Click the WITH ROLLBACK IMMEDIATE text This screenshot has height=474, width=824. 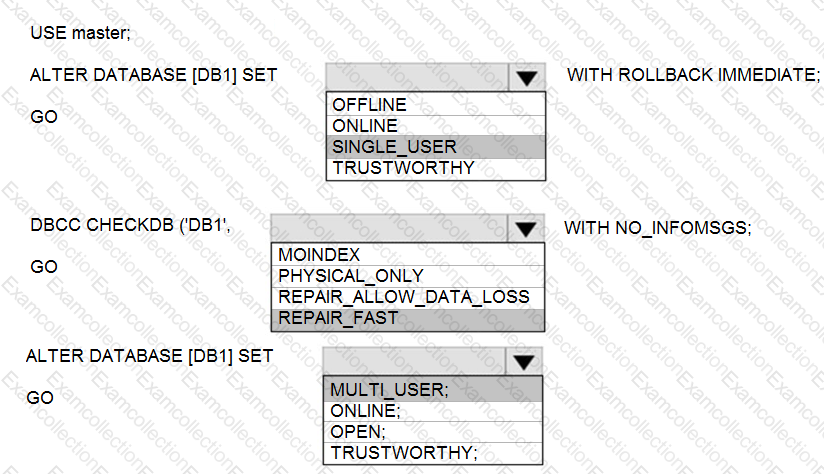click(x=693, y=75)
